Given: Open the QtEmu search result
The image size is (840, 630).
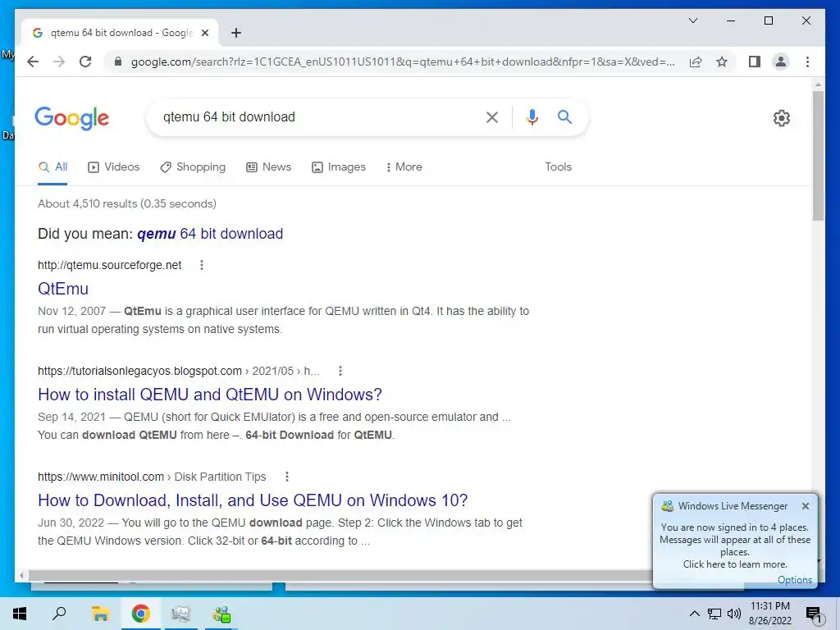Looking at the screenshot, I should tap(62, 289).
